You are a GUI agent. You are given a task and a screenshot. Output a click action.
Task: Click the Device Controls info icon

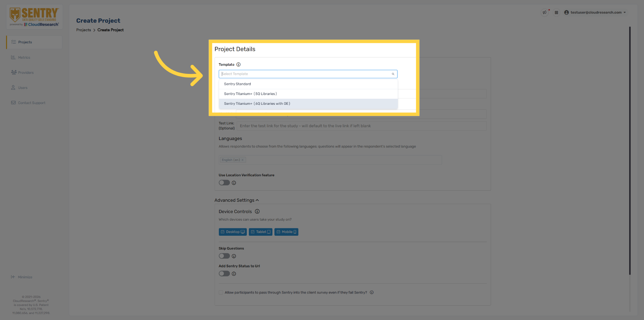coord(257,212)
